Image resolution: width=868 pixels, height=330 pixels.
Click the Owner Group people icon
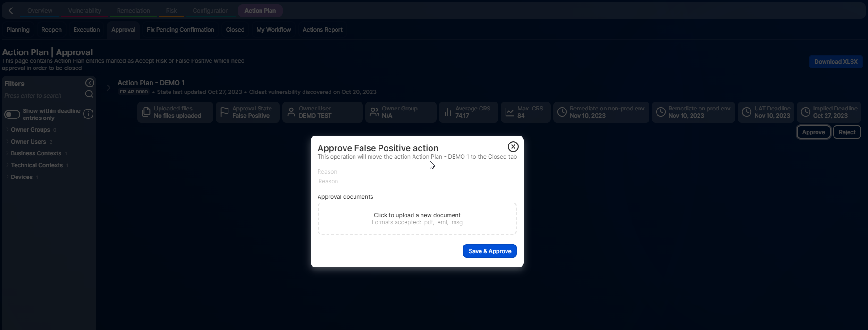click(374, 112)
